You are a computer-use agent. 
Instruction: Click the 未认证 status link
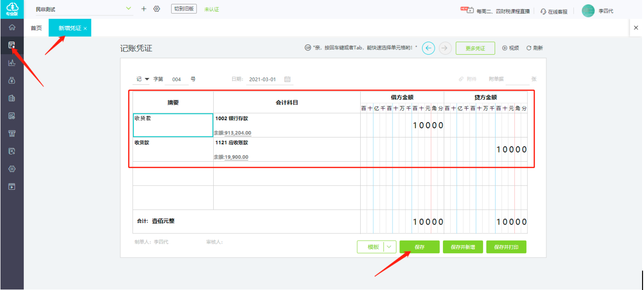tap(211, 9)
